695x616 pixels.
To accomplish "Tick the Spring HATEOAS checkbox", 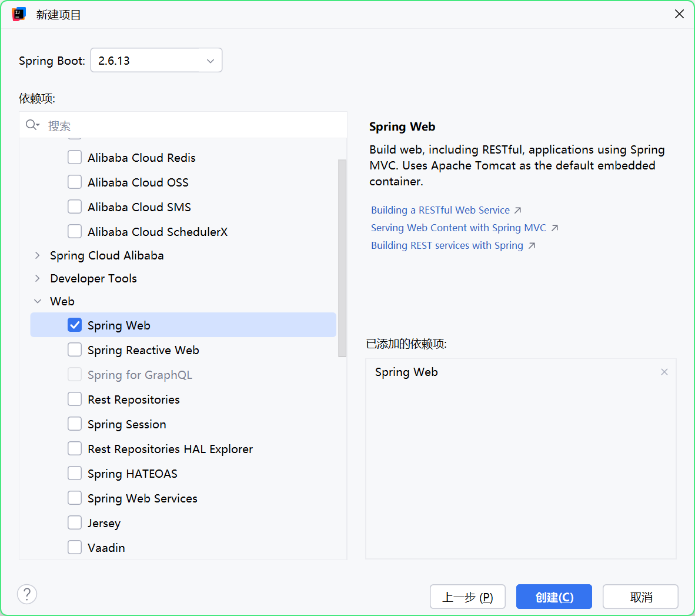I will pos(75,474).
